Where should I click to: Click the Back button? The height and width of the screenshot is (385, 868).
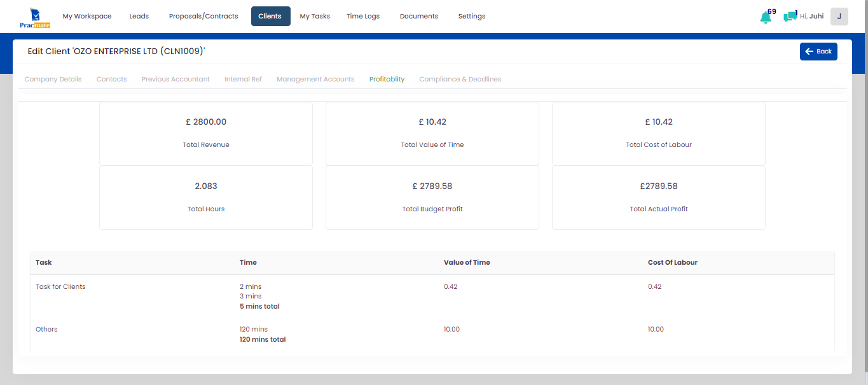818,52
